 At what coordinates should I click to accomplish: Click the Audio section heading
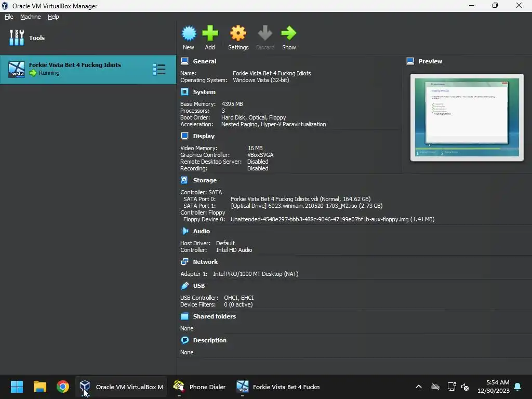[202, 231]
